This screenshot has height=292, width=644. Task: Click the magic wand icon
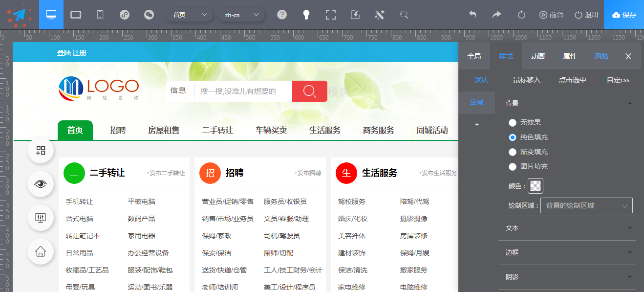(x=381, y=15)
